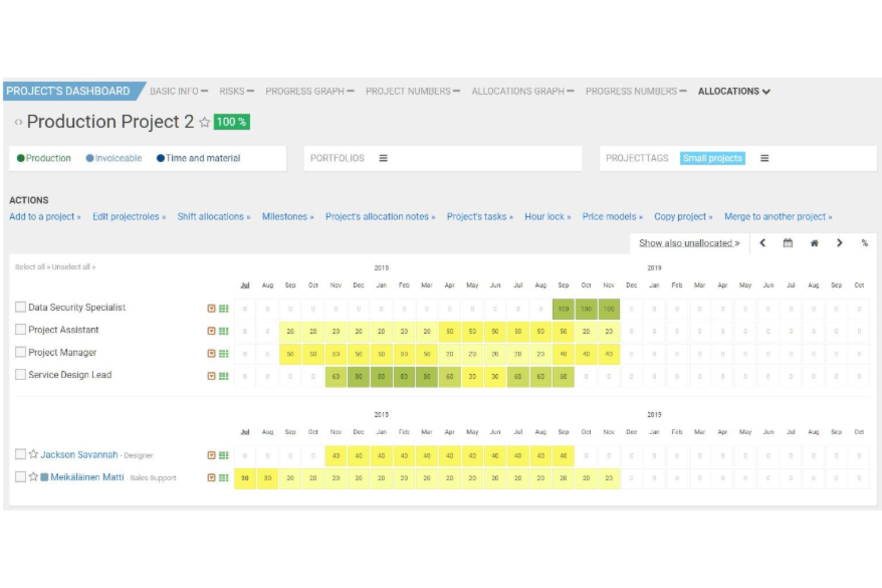
Task: Open the Projecttags list menu
Action: pyautogui.click(x=764, y=158)
